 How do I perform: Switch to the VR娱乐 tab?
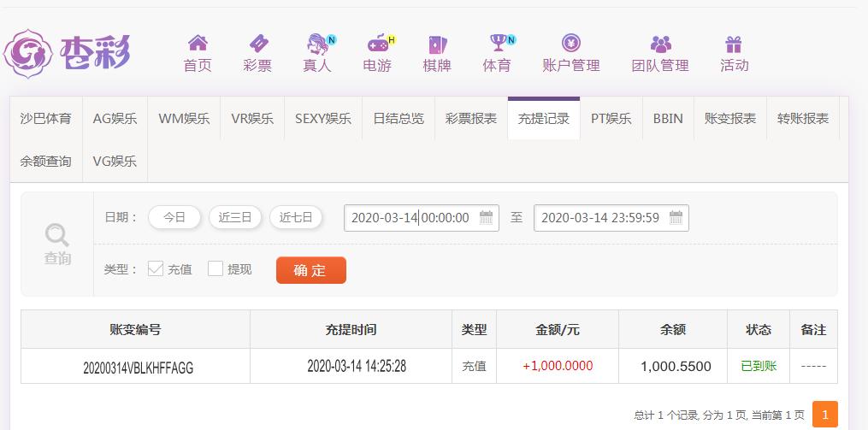tap(252, 119)
